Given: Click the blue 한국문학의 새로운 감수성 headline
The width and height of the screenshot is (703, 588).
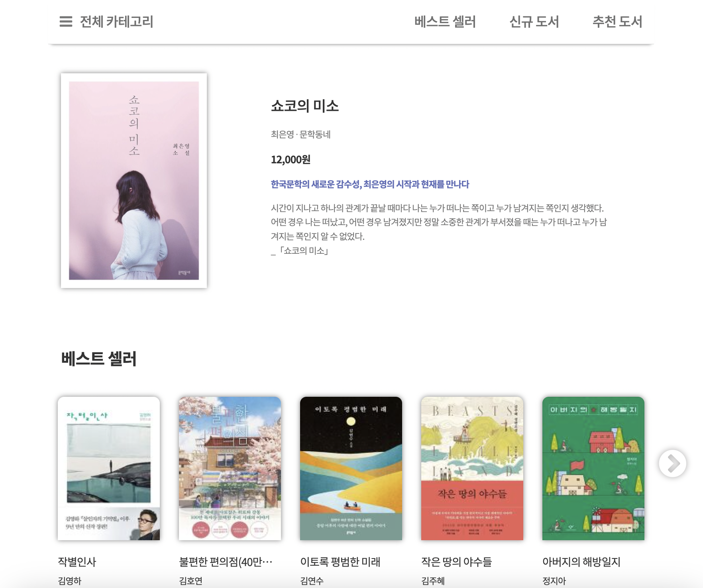Looking at the screenshot, I should [x=370, y=184].
